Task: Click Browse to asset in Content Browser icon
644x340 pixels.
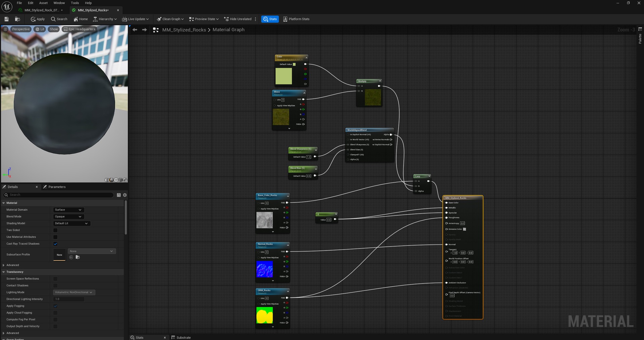Action: click(17, 19)
